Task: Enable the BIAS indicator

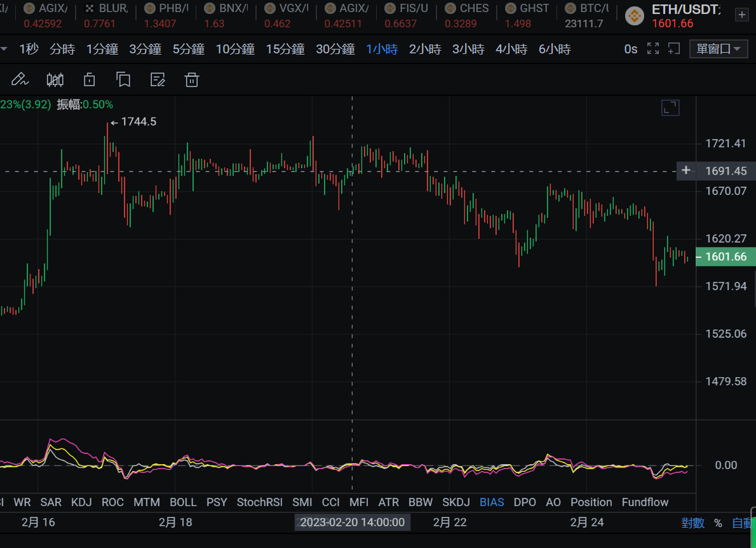Action: coord(491,502)
